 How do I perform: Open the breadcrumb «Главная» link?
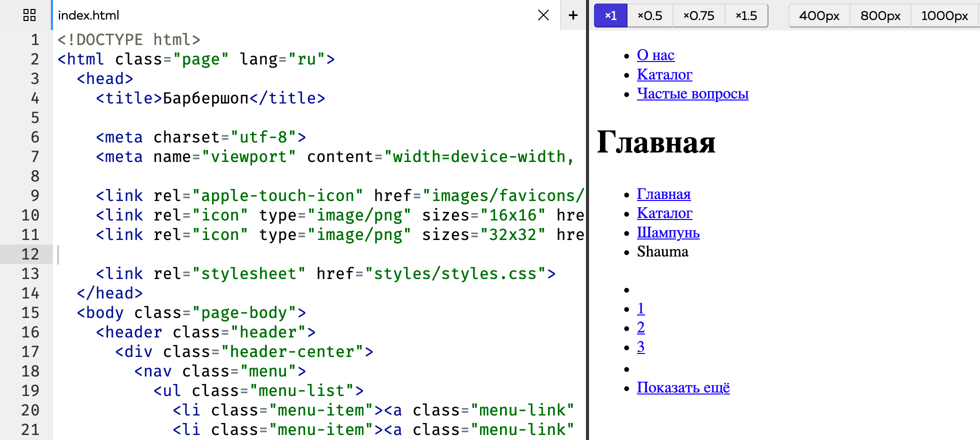[663, 194]
